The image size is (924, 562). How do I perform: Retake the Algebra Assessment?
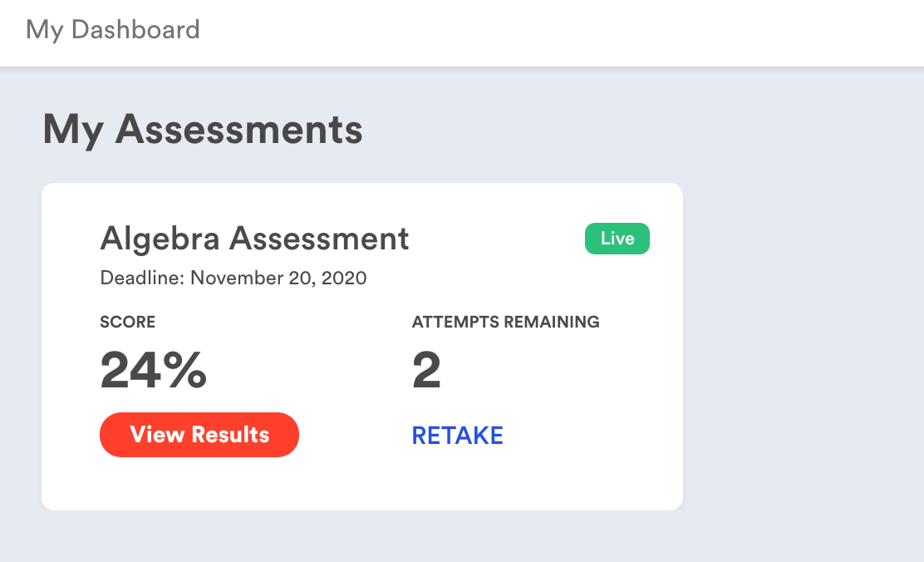(x=458, y=435)
